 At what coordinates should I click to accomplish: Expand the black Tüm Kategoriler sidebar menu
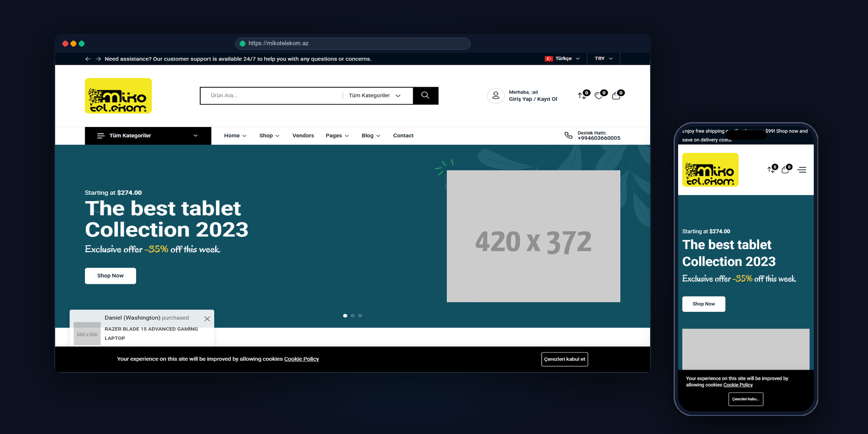[148, 136]
